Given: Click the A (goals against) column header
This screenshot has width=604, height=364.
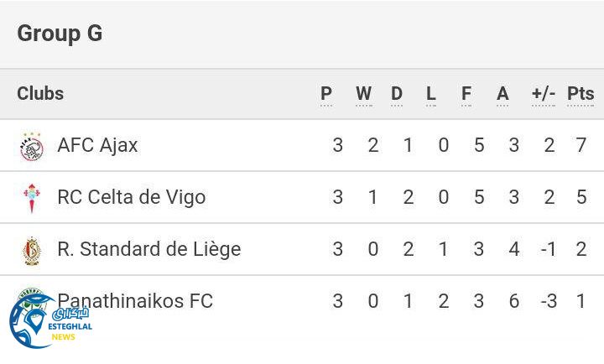Looking at the screenshot, I should click(502, 94).
